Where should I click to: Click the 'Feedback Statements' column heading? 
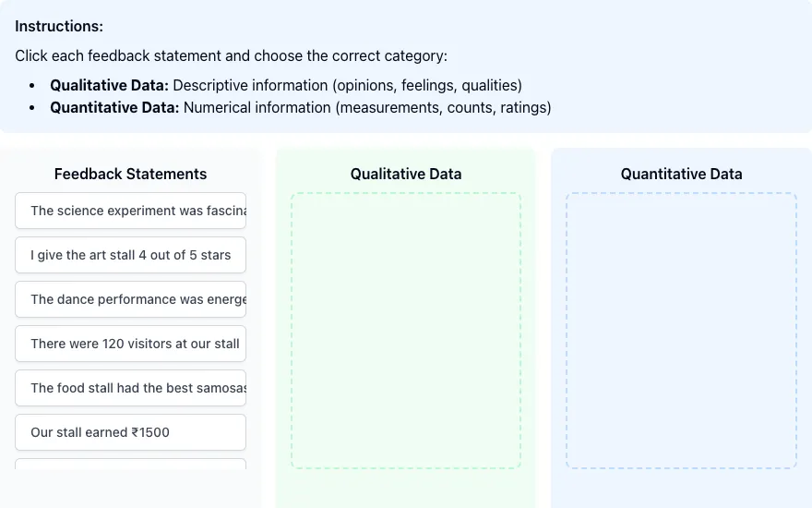click(130, 174)
